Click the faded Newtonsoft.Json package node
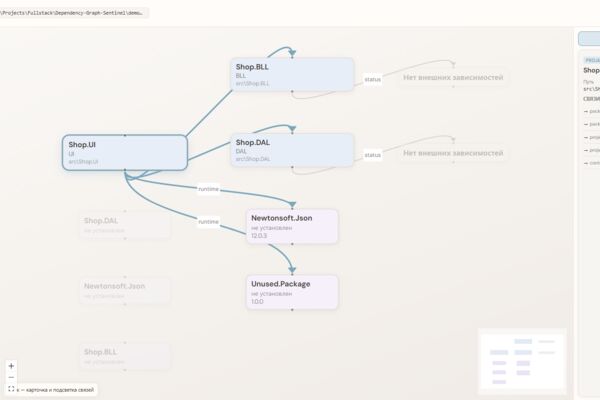This screenshot has width=600, height=400. (x=125, y=290)
